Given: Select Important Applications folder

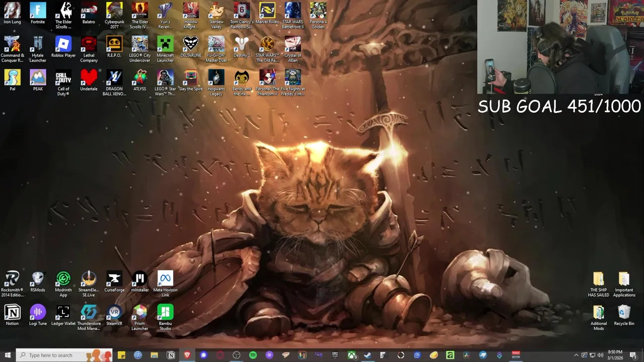Looking at the screenshot, I should 624,284.
